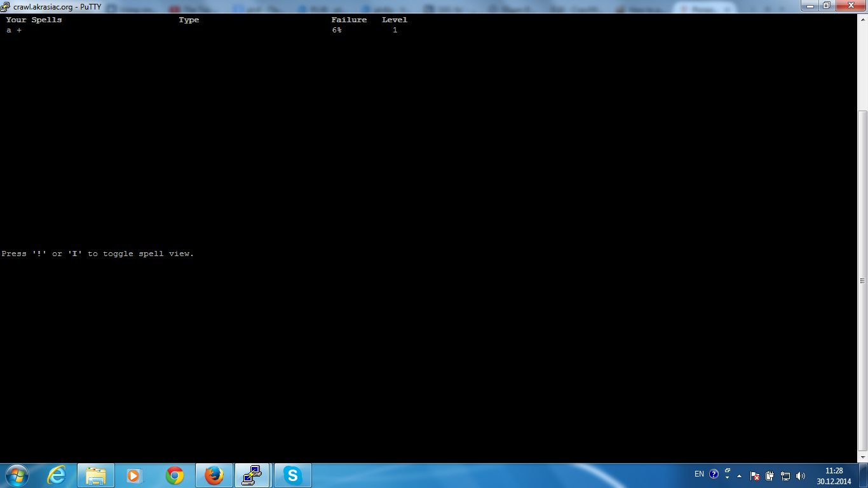
Task: Show hidden tray icons
Action: pyautogui.click(x=739, y=475)
